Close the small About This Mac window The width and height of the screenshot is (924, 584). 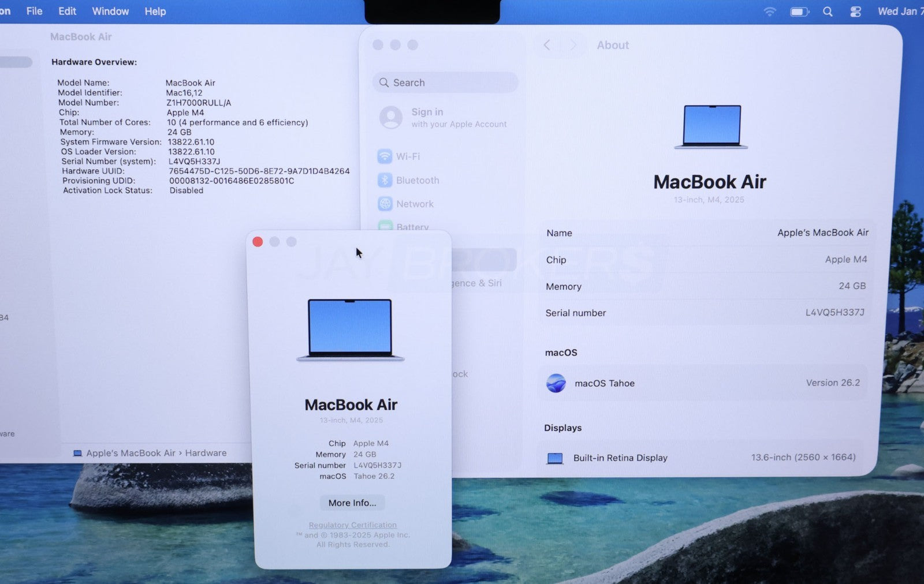pyautogui.click(x=258, y=242)
